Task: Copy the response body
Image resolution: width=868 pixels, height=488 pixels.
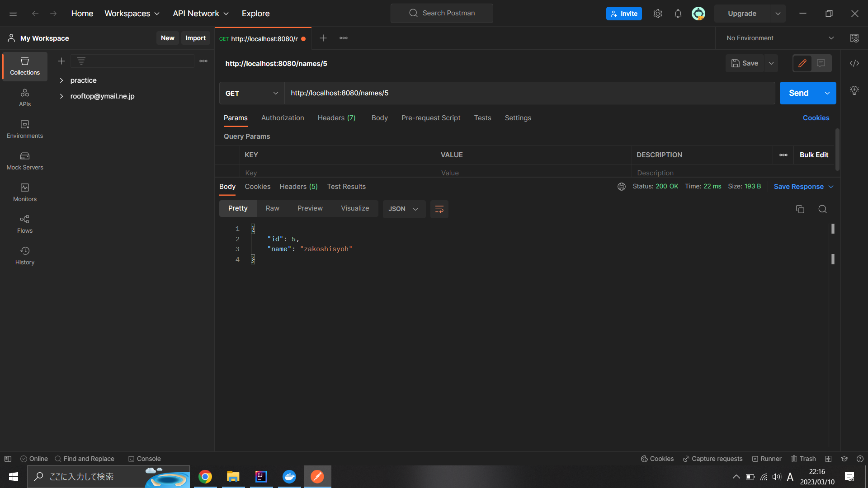Action: pos(800,209)
